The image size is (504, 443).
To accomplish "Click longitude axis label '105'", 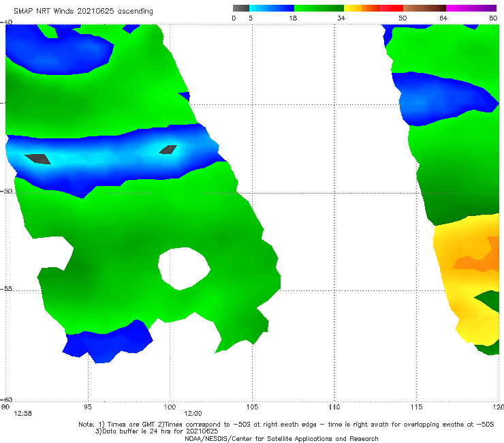I will 252,407.
